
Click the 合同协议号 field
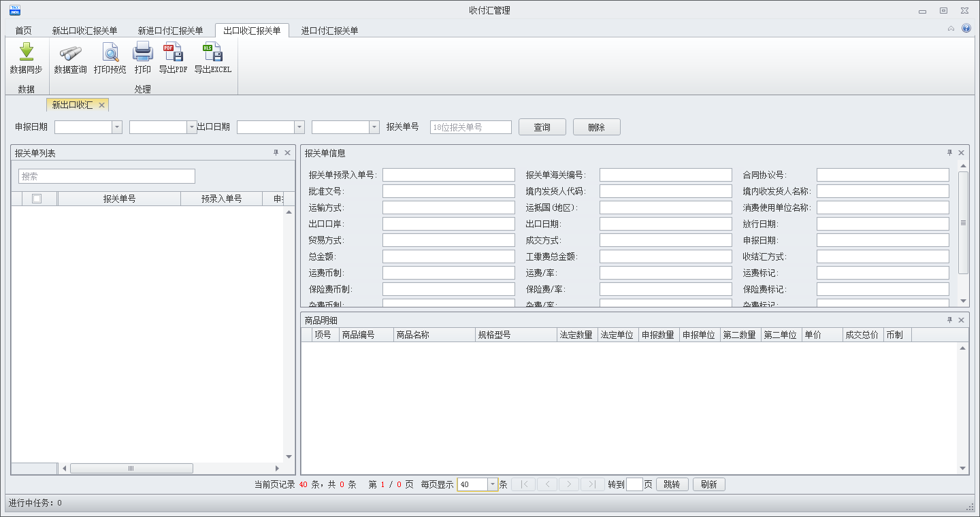(x=883, y=175)
